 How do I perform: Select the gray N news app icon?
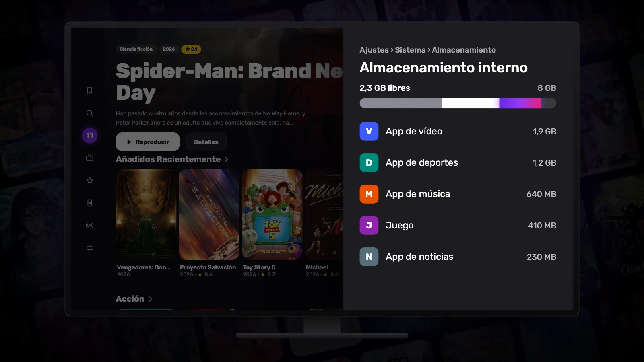coord(369,257)
